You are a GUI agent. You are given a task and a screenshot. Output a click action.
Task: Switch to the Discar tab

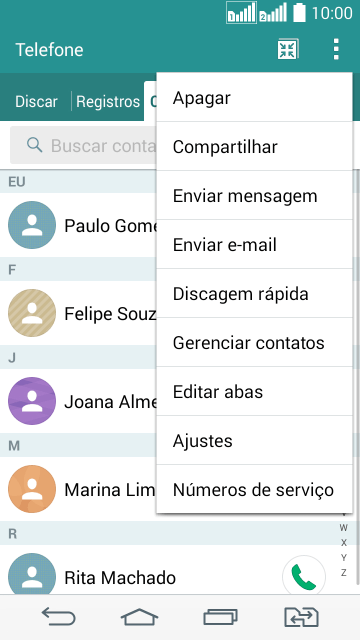(36, 102)
